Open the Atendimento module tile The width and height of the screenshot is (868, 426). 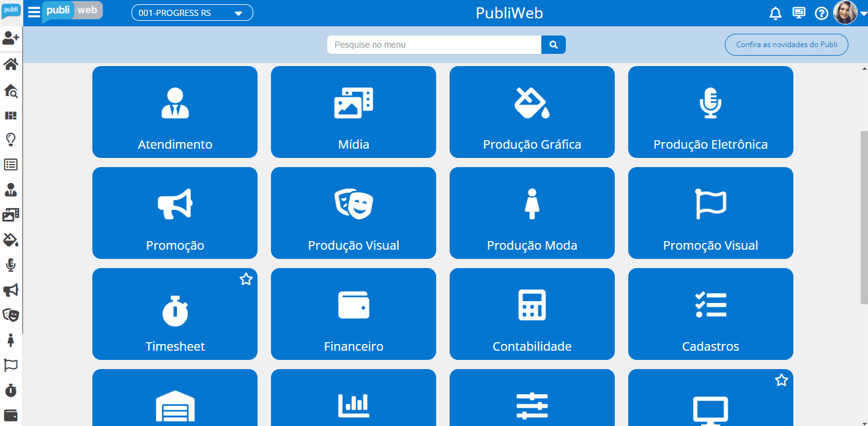coord(175,112)
